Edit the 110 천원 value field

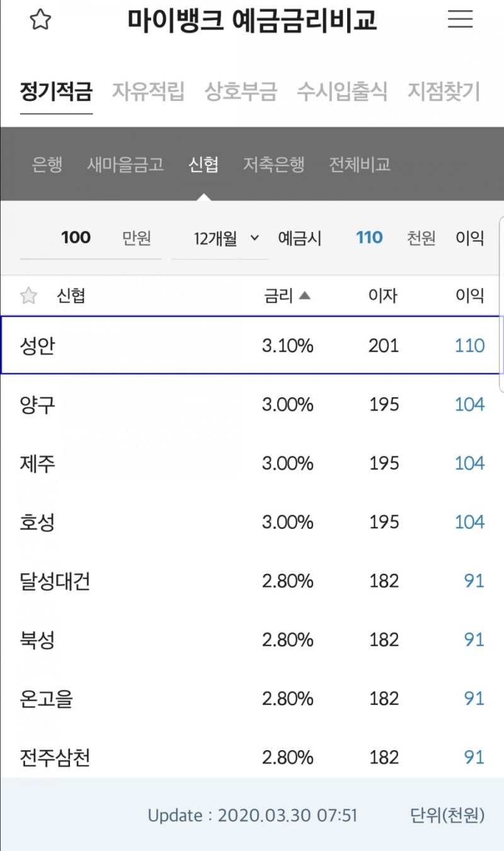tap(368, 238)
